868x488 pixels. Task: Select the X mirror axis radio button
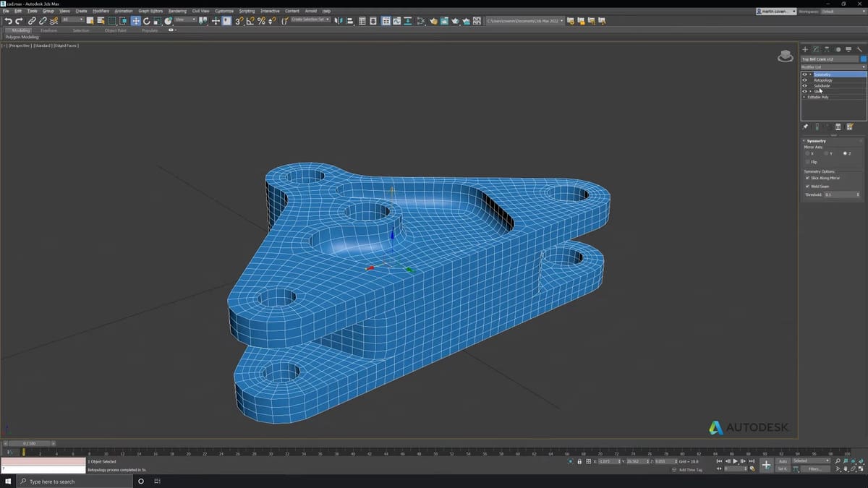(x=807, y=153)
